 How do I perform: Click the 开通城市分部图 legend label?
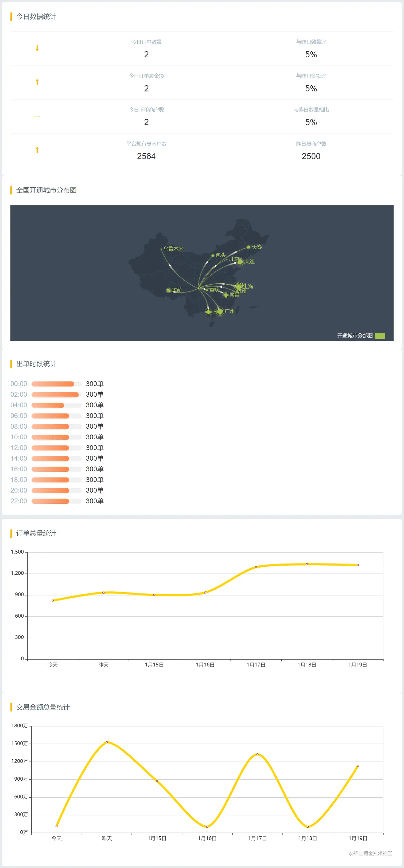point(355,336)
